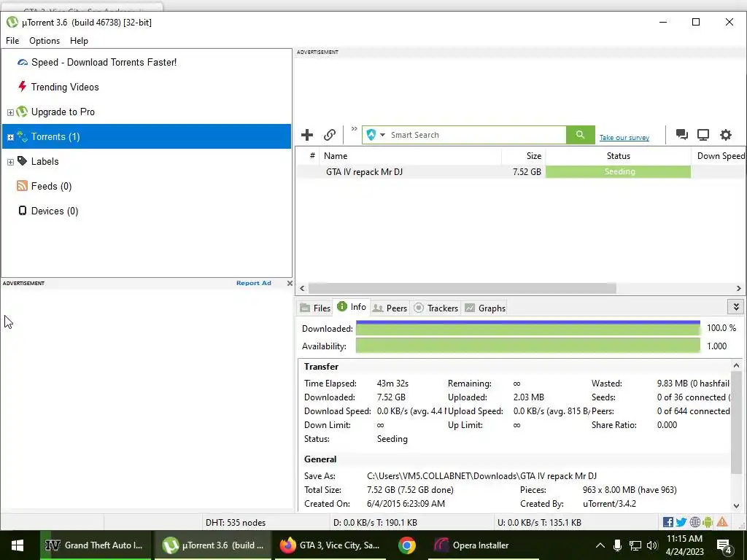This screenshot has height=560, width=747.
Task: Sort torrents by Size column
Action: [x=523, y=156]
